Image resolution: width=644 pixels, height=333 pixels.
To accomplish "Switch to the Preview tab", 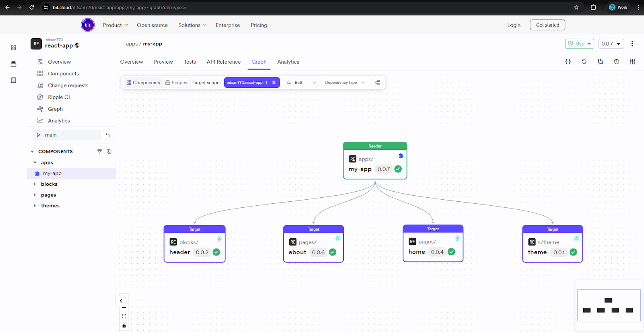I will pos(163,62).
